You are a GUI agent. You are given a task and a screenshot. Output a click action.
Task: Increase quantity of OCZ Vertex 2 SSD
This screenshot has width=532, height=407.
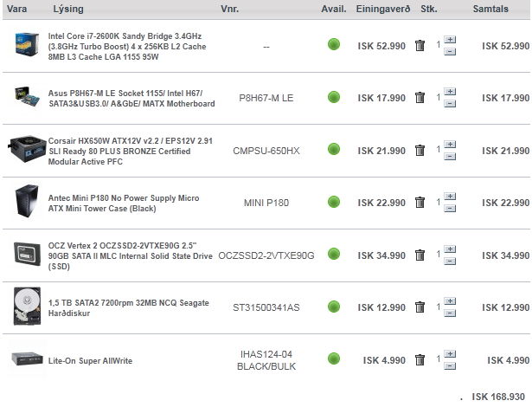coord(450,250)
